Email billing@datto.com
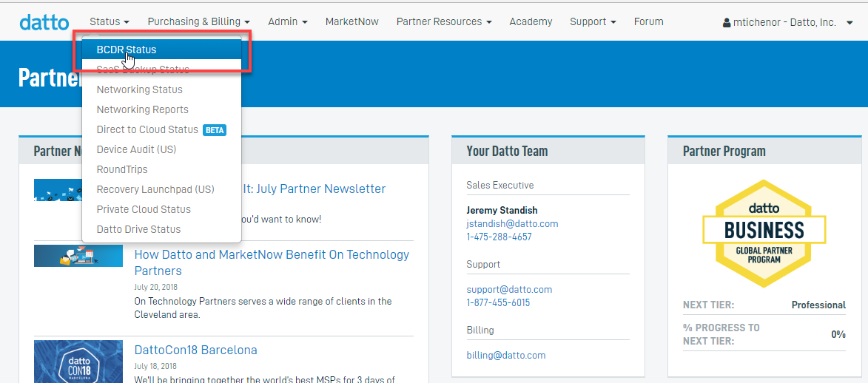 tap(506, 356)
